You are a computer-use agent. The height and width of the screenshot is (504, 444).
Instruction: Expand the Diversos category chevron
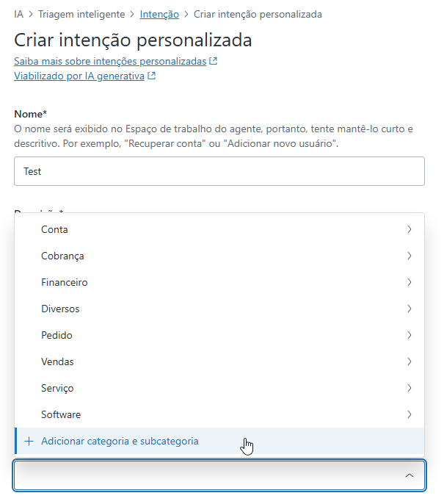(x=409, y=309)
